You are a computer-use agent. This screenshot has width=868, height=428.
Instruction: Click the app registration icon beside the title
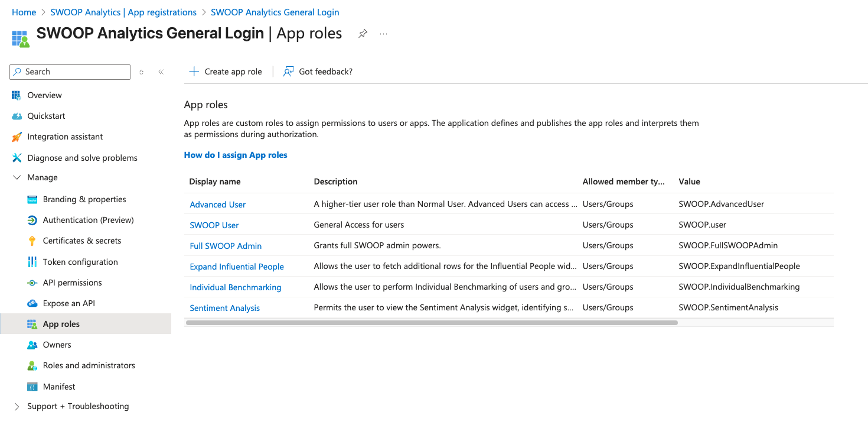pos(21,39)
